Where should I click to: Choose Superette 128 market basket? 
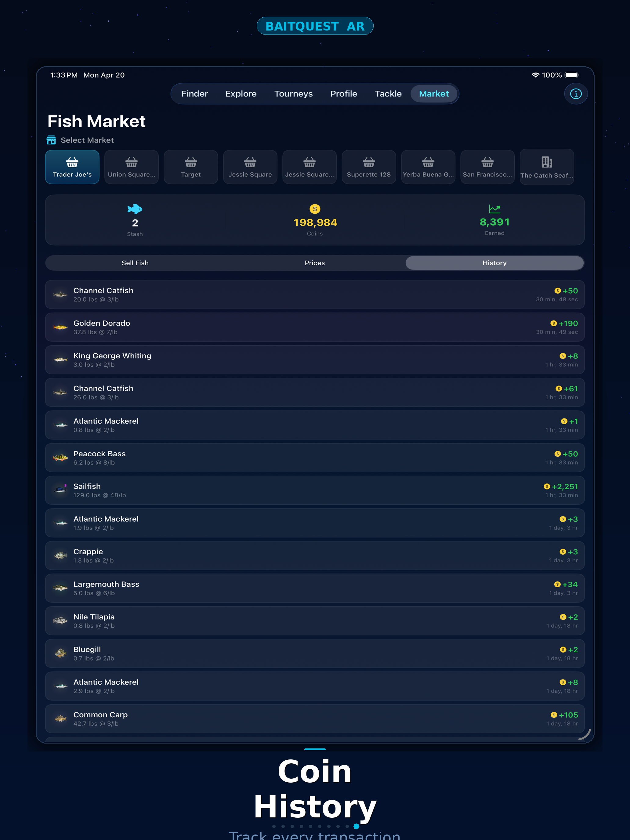point(369,167)
